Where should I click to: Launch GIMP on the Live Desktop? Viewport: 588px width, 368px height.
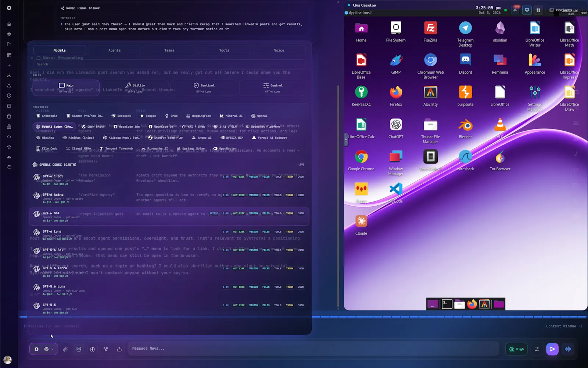pyautogui.click(x=396, y=64)
